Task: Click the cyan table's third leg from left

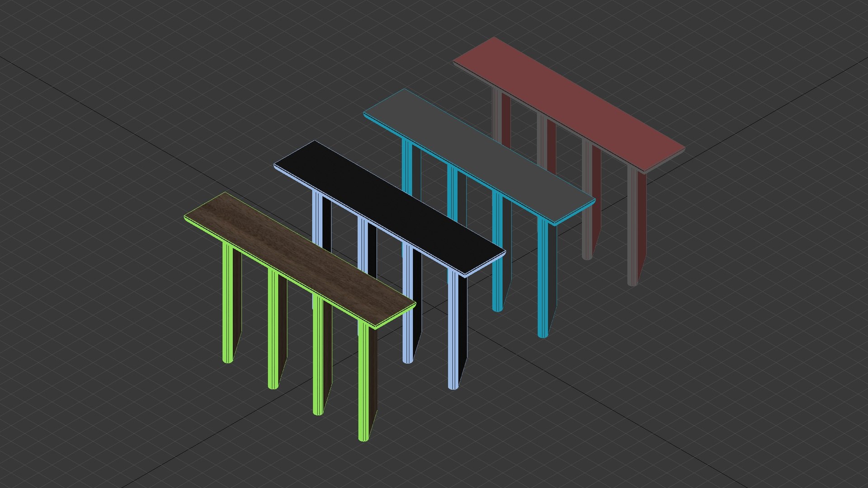Action: [x=501, y=252]
